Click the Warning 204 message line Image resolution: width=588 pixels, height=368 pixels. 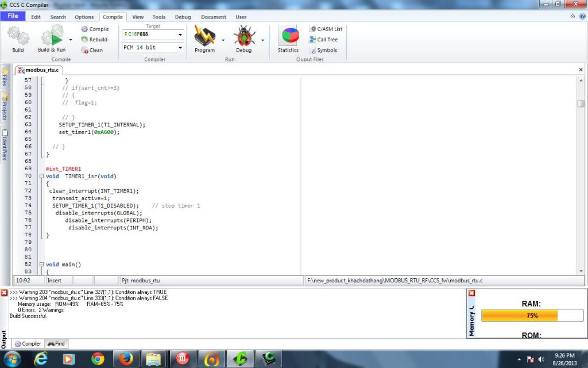[x=88, y=298]
